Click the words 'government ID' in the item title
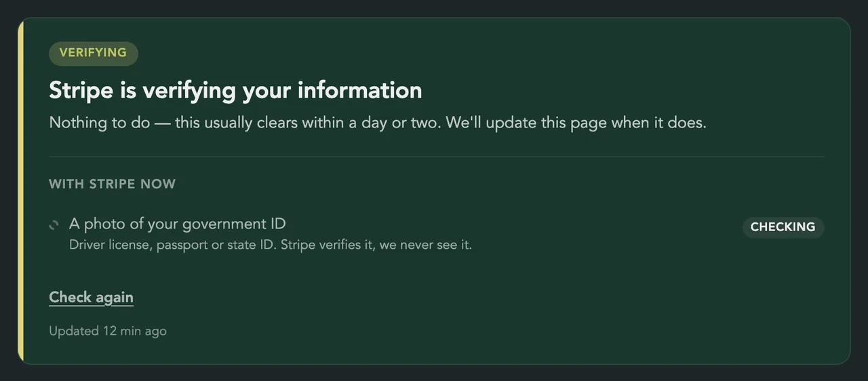This screenshot has height=381, width=868. (234, 224)
